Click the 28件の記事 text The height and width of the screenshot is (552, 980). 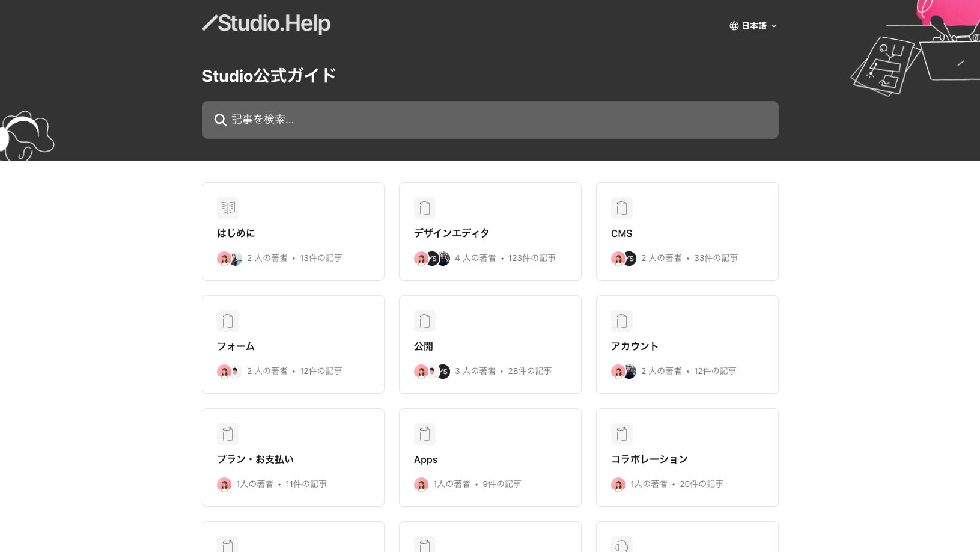(x=529, y=371)
